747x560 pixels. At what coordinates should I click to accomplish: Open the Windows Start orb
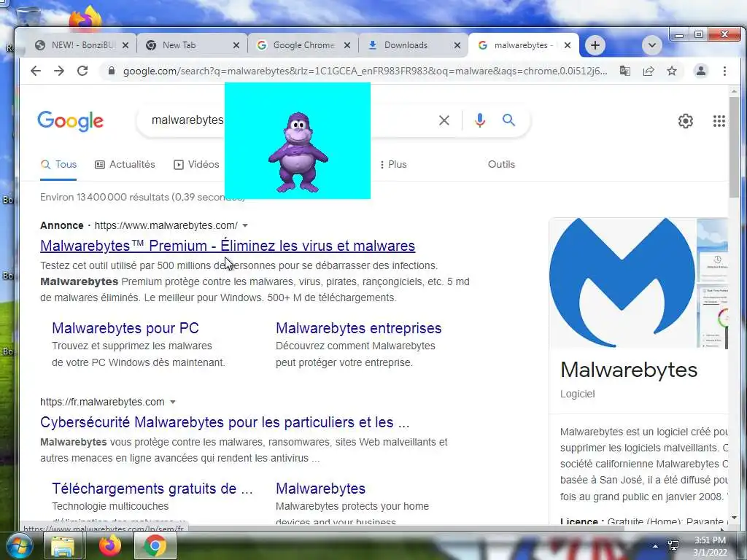pos(18,545)
